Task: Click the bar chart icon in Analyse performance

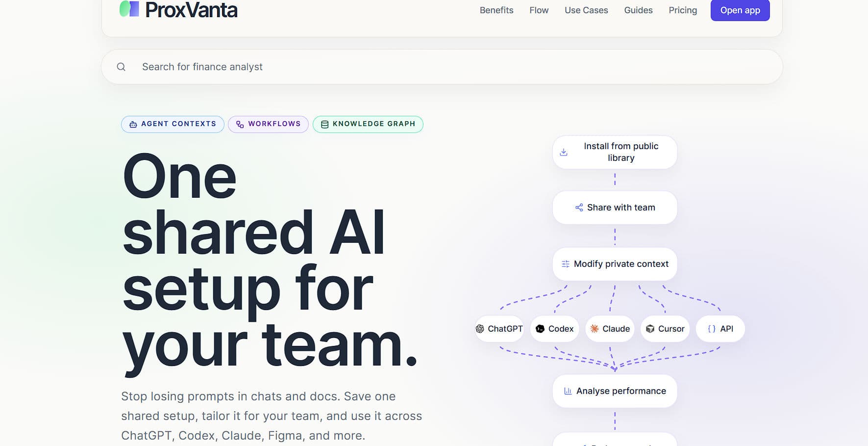Action: coord(568,391)
